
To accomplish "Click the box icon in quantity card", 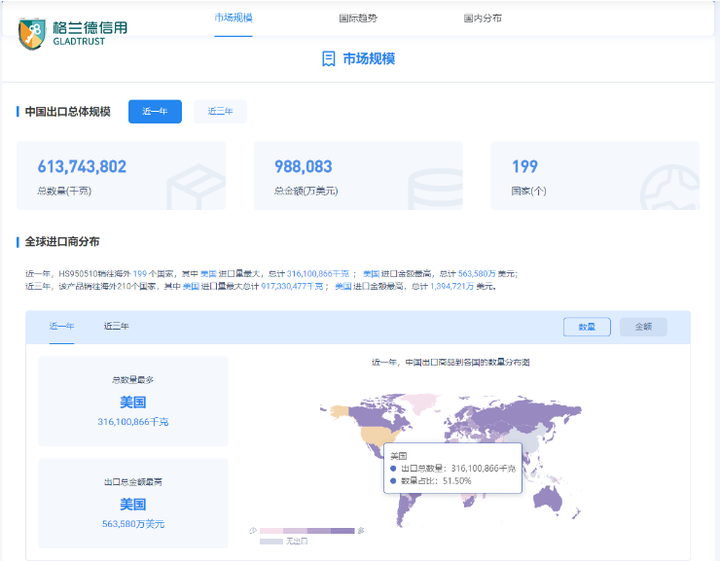I will (x=197, y=187).
